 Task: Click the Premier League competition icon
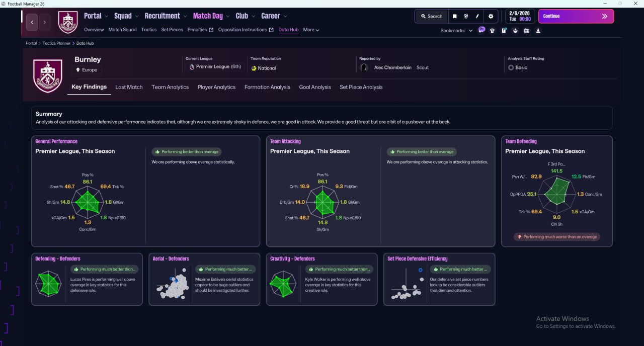point(192,67)
